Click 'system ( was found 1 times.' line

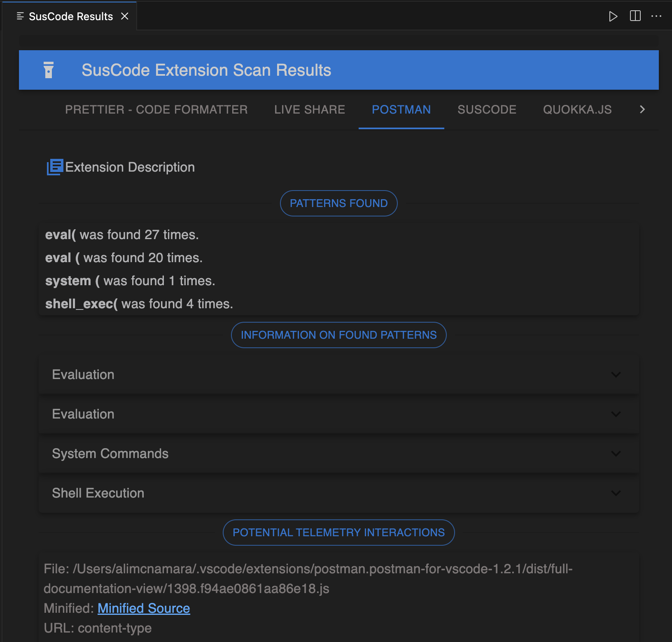coord(130,281)
